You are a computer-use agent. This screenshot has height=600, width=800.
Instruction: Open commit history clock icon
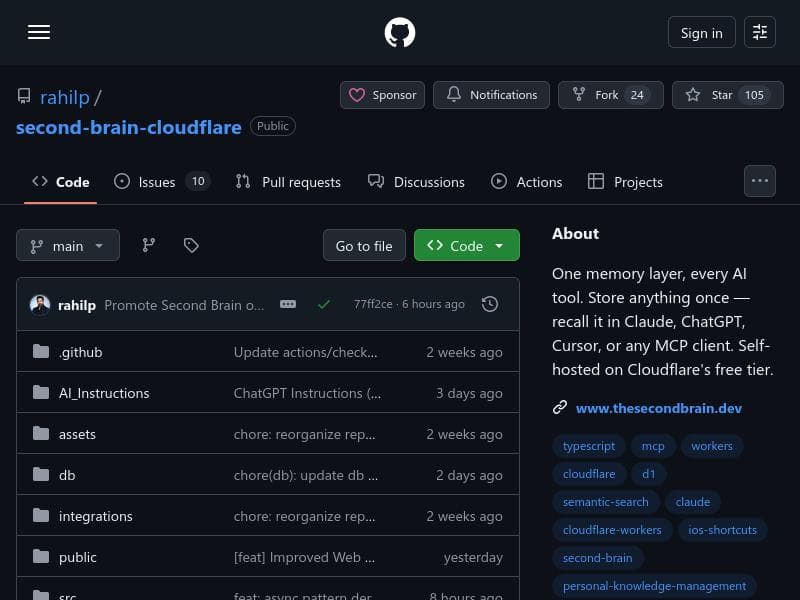pyautogui.click(x=490, y=304)
